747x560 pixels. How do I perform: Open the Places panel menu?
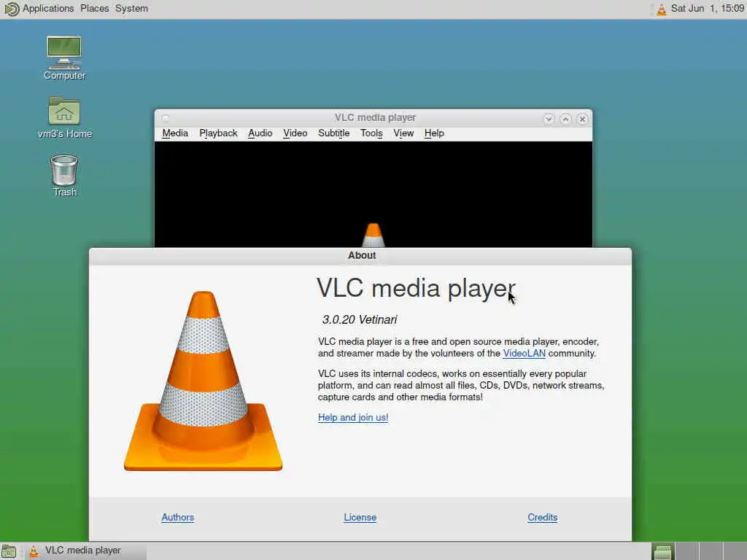94,9
